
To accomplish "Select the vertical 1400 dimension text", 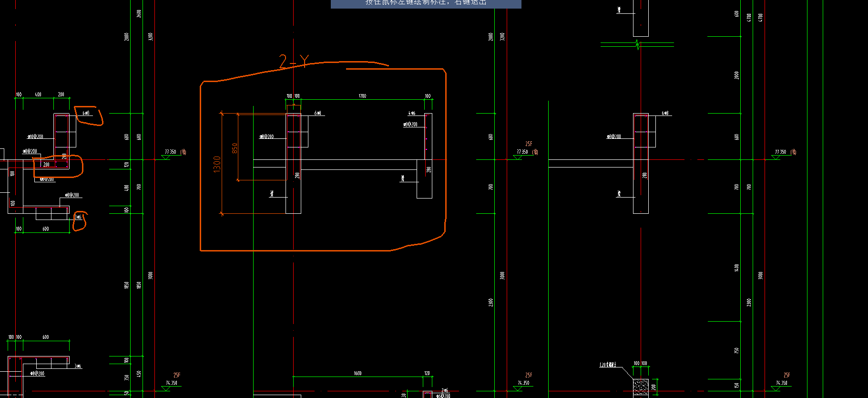I will click(x=737, y=268).
